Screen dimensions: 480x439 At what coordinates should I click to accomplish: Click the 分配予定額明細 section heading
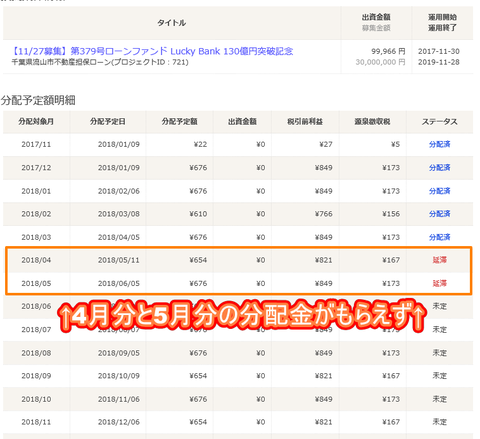38,100
